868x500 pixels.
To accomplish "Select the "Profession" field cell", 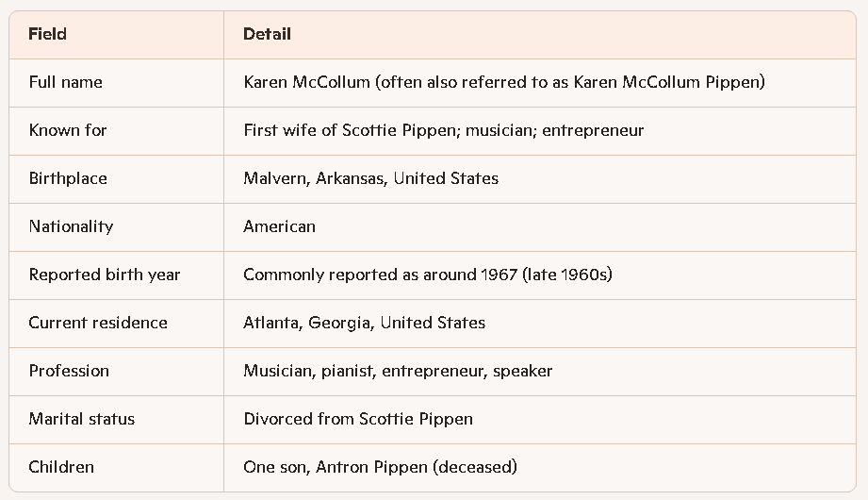I will [69, 371].
